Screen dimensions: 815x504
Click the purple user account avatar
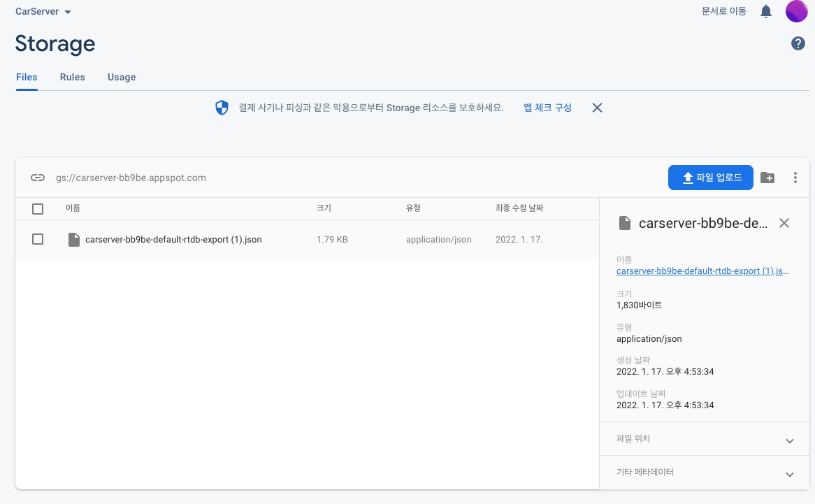[797, 11]
